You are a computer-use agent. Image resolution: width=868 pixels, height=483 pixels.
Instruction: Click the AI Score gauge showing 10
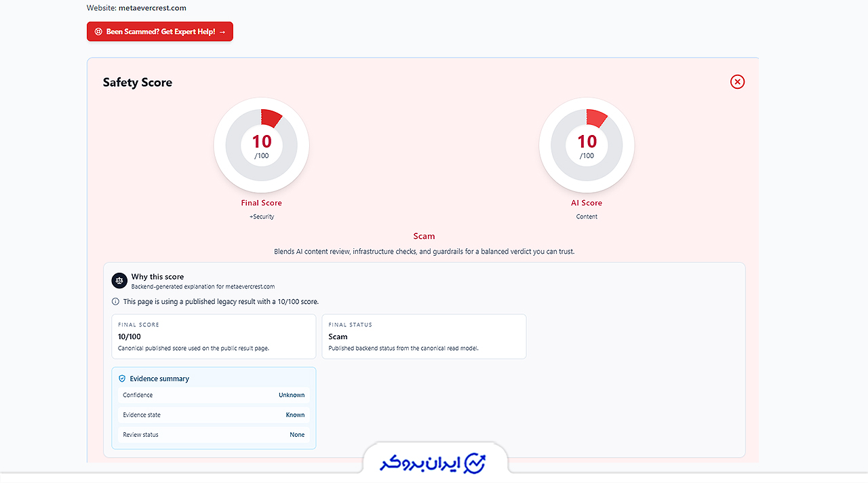click(x=587, y=145)
